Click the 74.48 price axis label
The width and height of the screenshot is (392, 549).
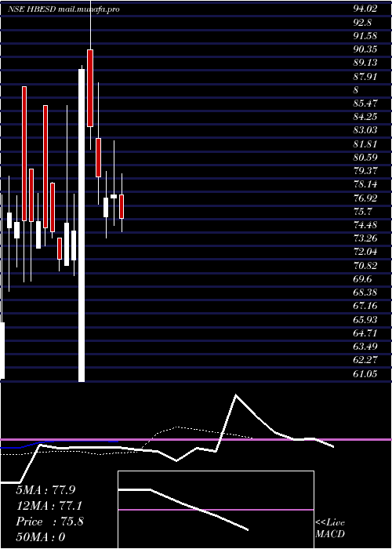(365, 225)
